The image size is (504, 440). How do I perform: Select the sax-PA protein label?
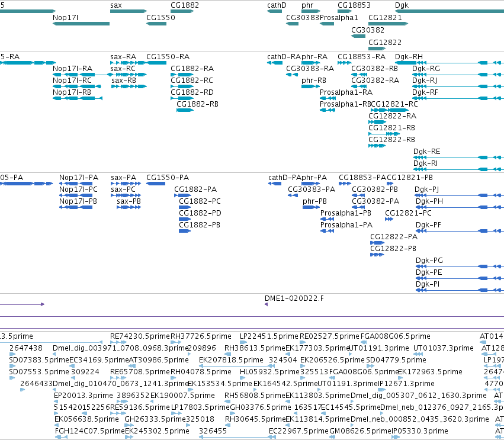(x=123, y=178)
